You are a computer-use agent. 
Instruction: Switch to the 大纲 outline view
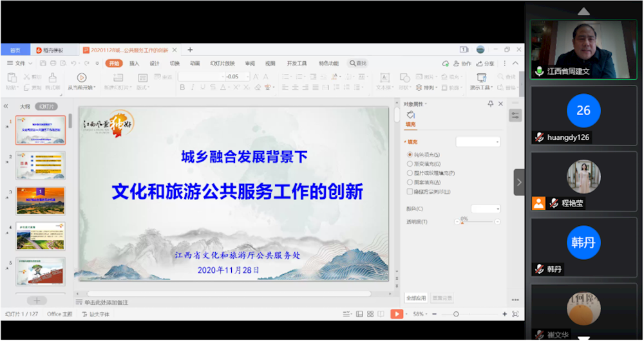pos(24,106)
